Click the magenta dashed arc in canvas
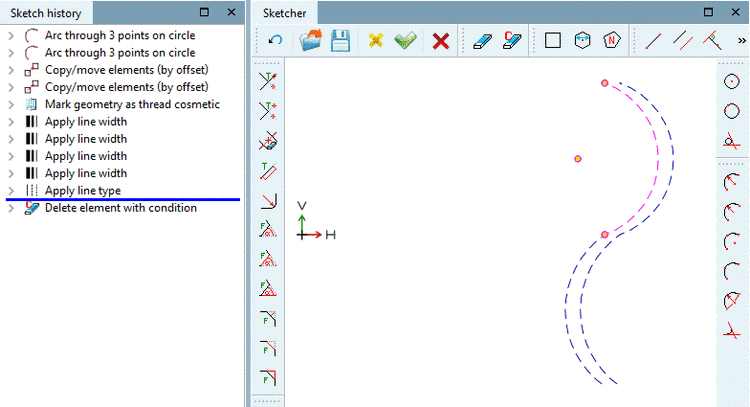Viewport: 750px width, 407px height. click(659, 158)
